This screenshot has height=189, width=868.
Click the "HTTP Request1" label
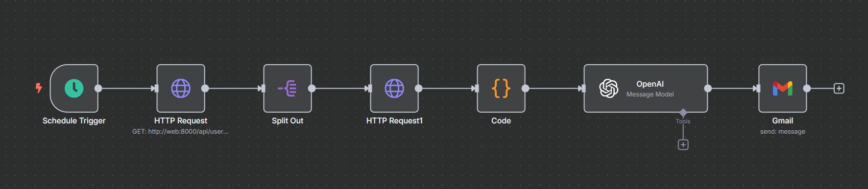[x=394, y=121]
